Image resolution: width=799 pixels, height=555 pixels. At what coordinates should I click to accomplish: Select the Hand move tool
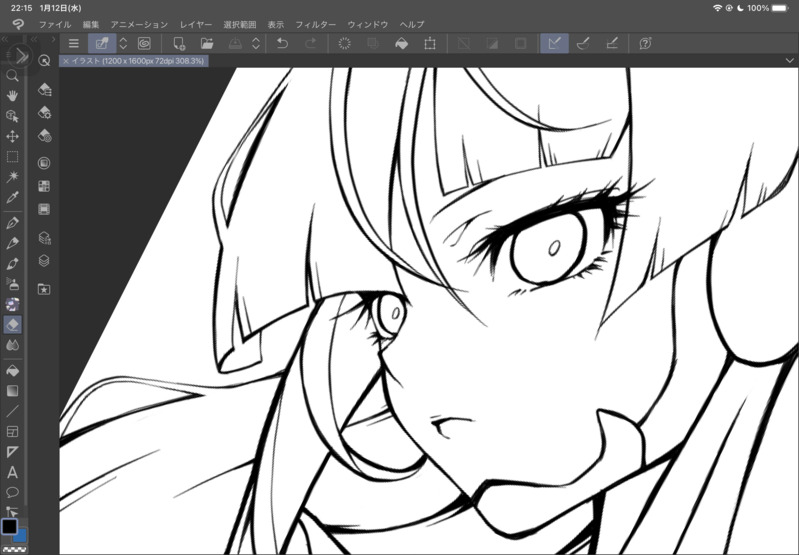pos(12,96)
